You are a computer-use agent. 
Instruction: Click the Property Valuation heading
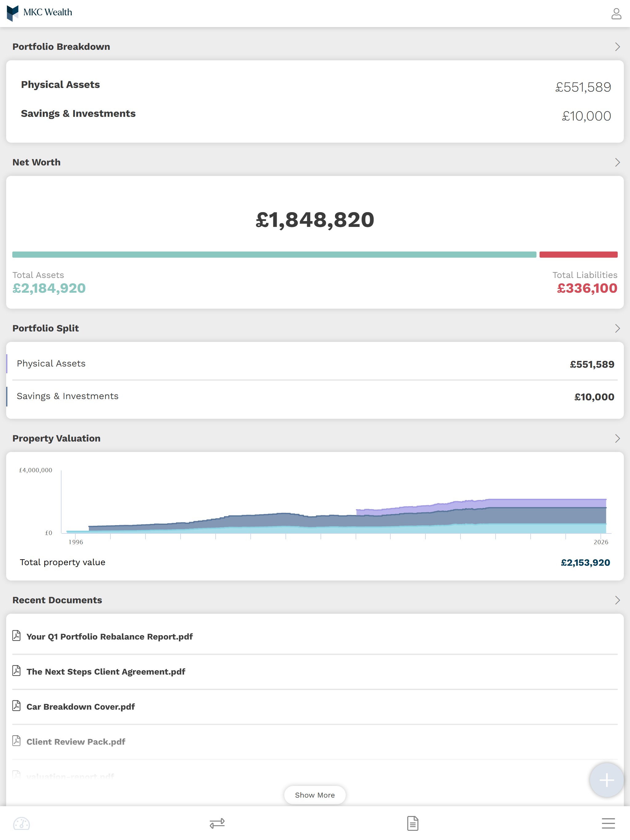56,438
